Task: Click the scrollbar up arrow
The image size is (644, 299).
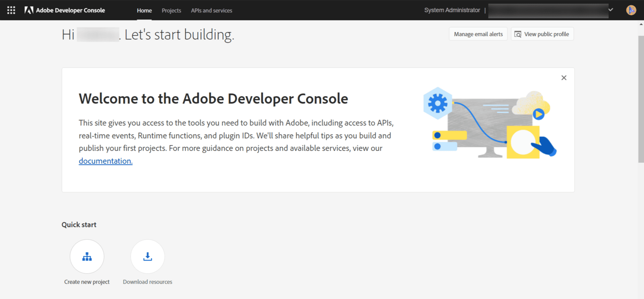Action: coord(641,24)
